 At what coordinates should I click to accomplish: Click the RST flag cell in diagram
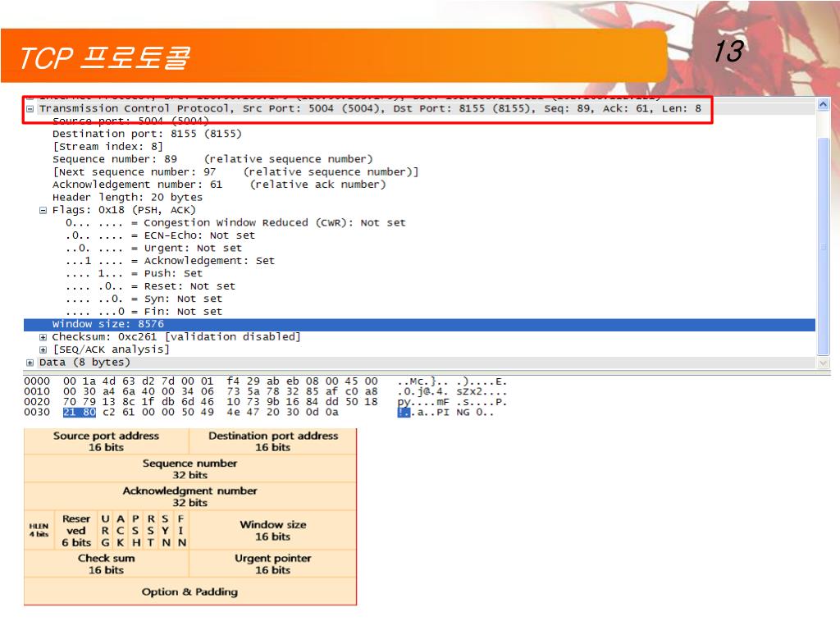point(151,531)
